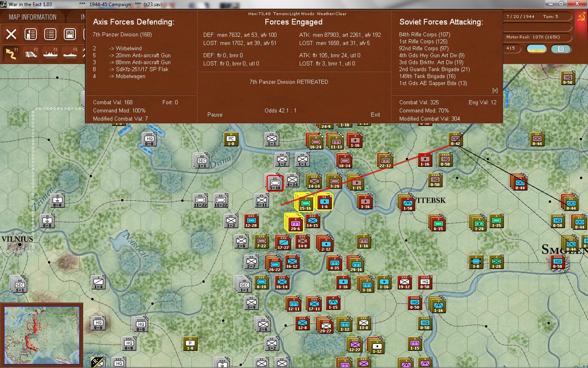Screen dimensions: 588x368
Task: Click '4th Gds Hvy Gun Art Div (9)'
Action: click(x=432, y=56)
